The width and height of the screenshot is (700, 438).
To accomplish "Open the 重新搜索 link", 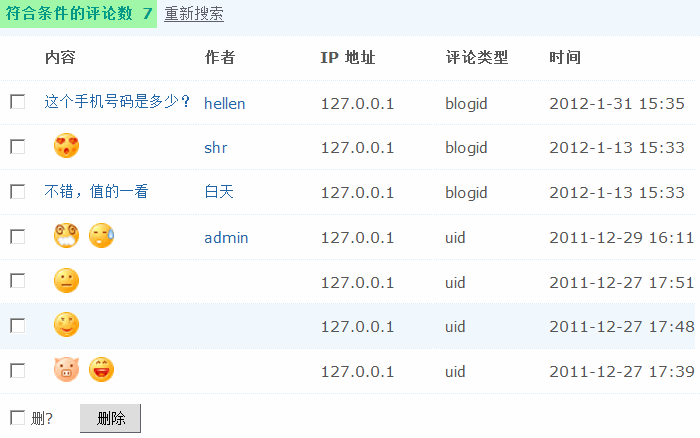I will click(194, 13).
